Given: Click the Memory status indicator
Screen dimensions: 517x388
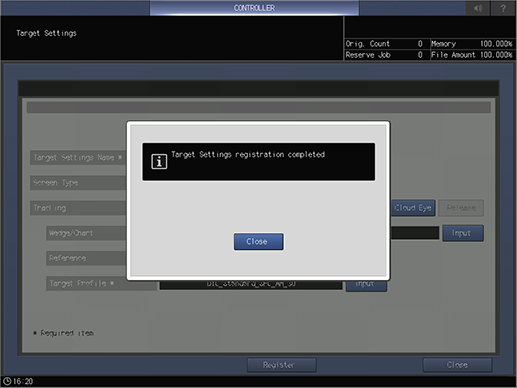Looking at the screenshot, I should pos(472,44).
